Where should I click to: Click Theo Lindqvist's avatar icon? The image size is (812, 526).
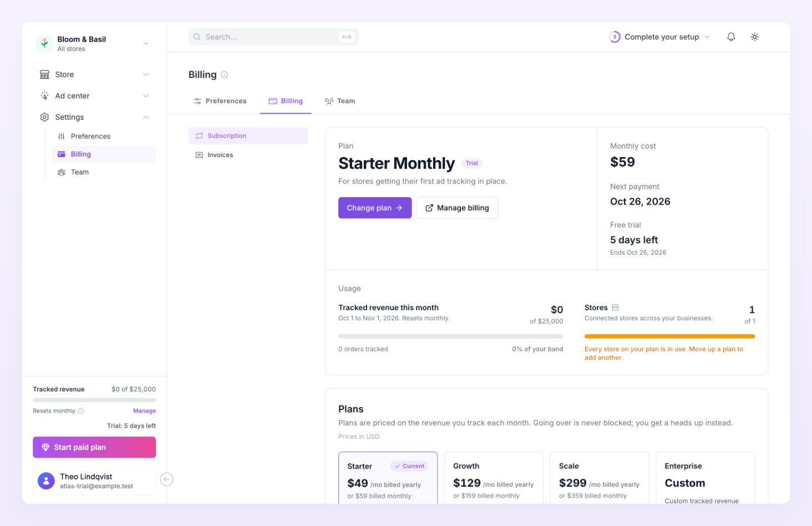pyautogui.click(x=46, y=481)
